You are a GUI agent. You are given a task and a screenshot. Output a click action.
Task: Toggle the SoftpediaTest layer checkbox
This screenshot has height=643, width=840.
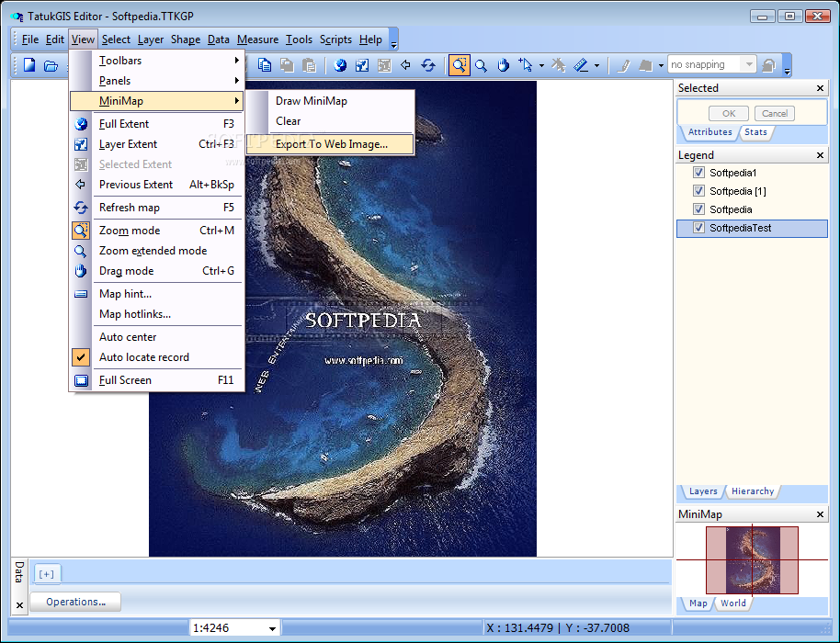tap(698, 228)
